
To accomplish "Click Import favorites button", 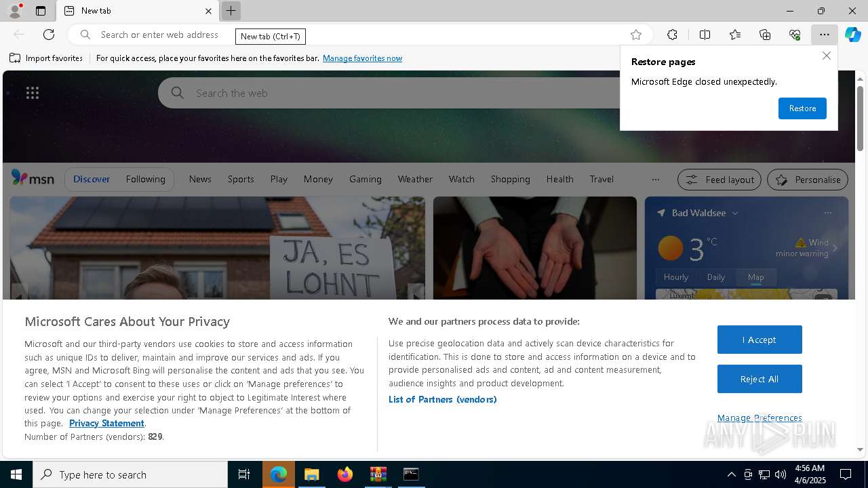I will (x=46, y=58).
